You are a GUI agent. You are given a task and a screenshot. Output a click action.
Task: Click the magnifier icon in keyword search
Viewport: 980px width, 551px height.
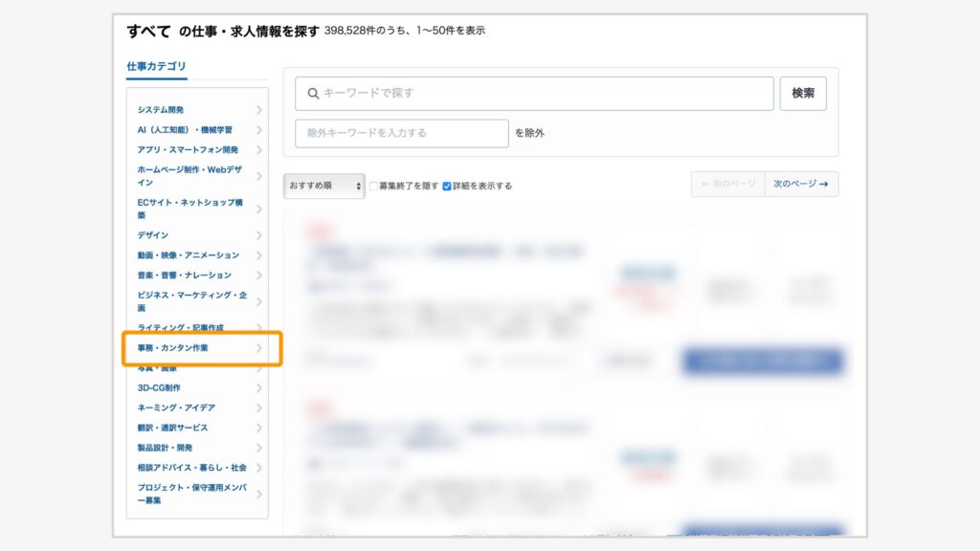point(313,94)
